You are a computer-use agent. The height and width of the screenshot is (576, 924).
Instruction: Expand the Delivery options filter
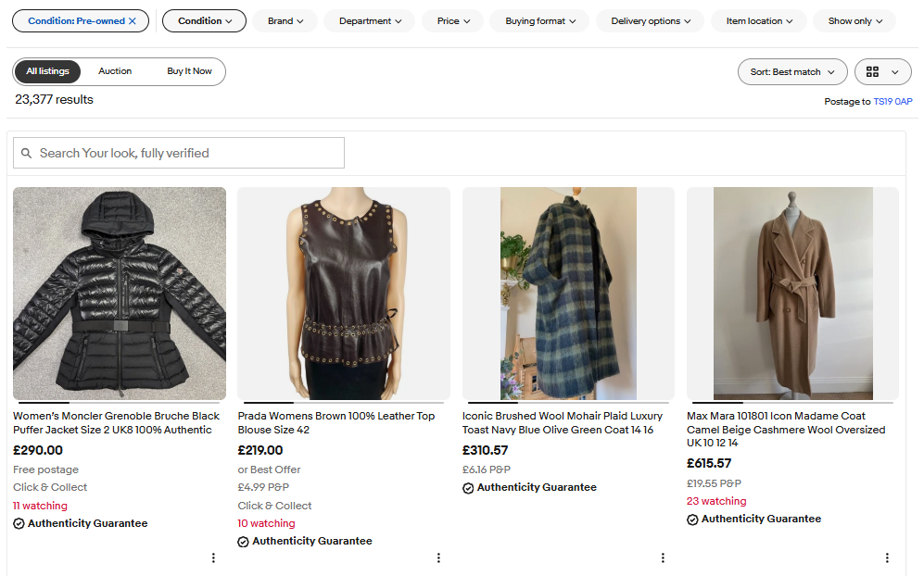(x=651, y=21)
